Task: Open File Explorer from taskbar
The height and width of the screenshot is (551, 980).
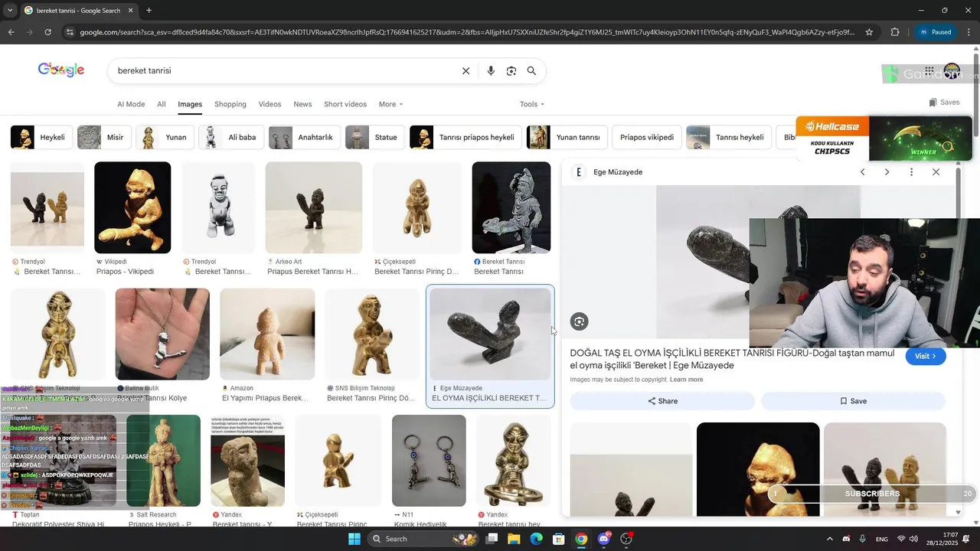Action: click(x=514, y=539)
